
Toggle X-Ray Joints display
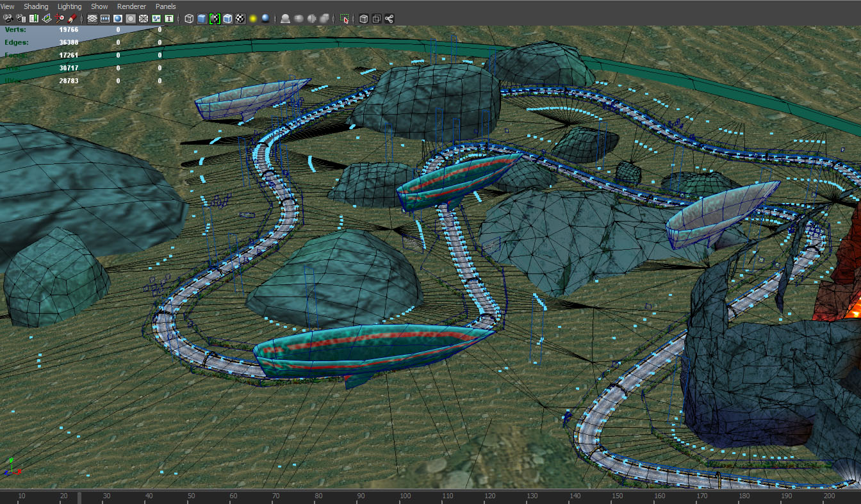(x=389, y=19)
